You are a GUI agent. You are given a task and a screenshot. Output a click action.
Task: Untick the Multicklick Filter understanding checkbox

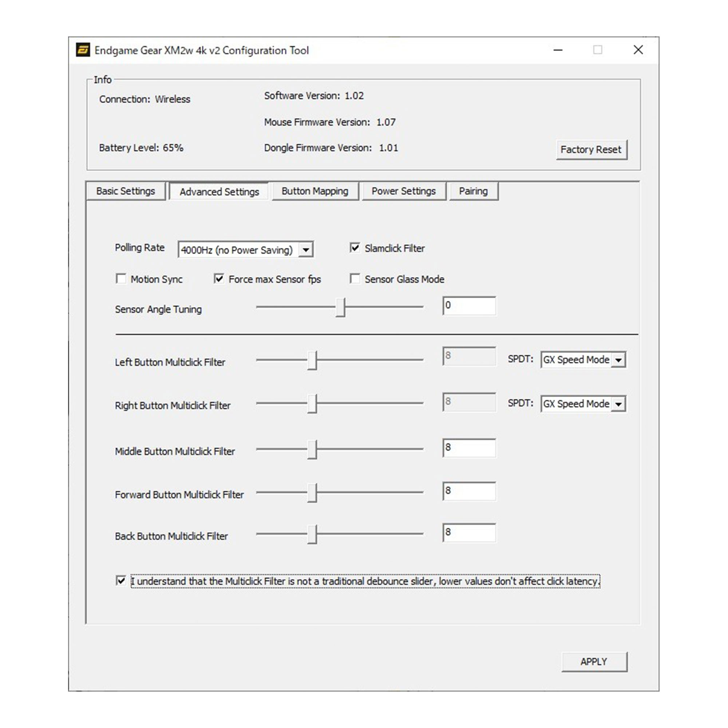click(x=121, y=581)
